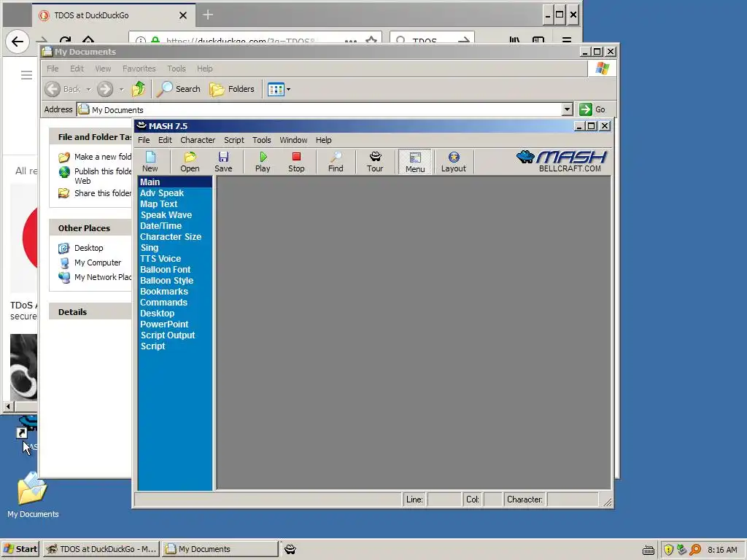
Task: Expand the Details panel header
Action: [90, 312]
